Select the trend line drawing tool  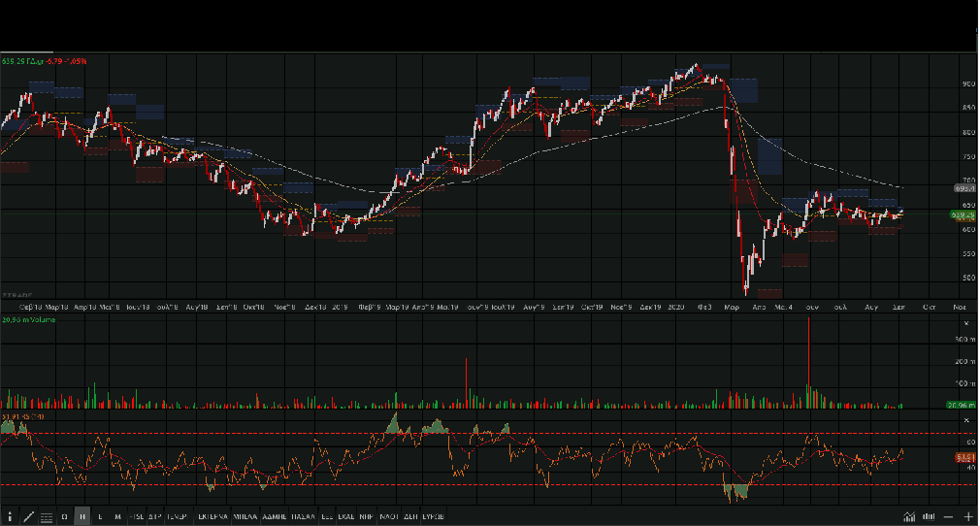click(x=28, y=516)
